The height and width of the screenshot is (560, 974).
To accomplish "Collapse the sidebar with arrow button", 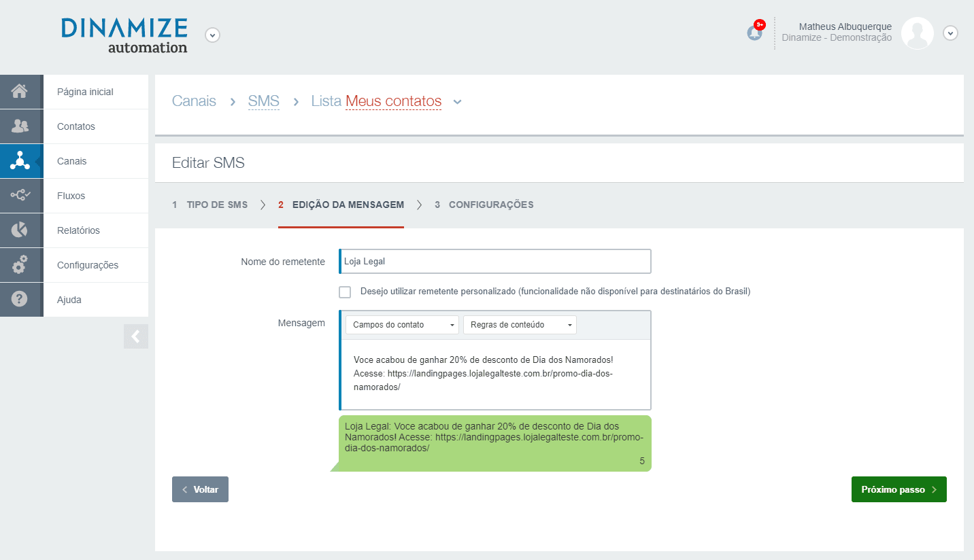I will pyautogui.click(x=136, y=336).
